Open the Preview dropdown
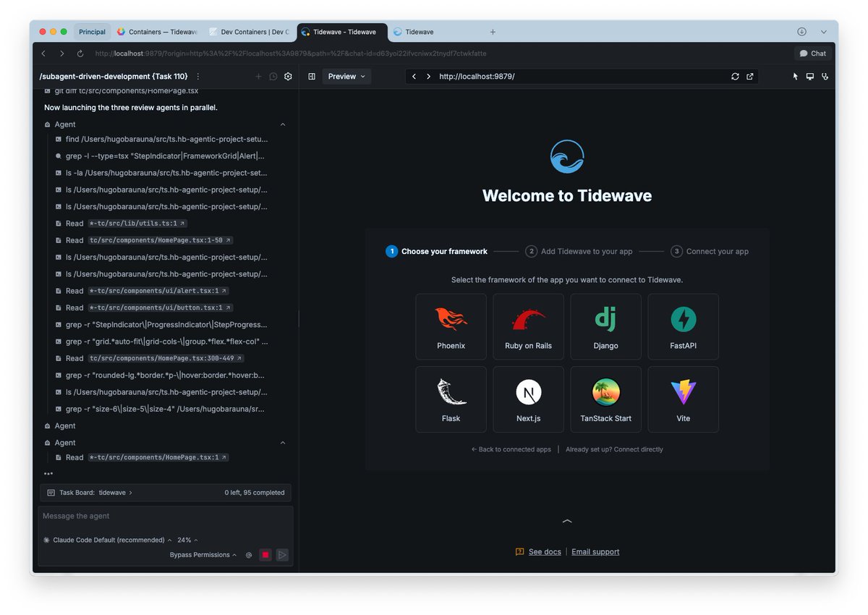 point(346,76)
